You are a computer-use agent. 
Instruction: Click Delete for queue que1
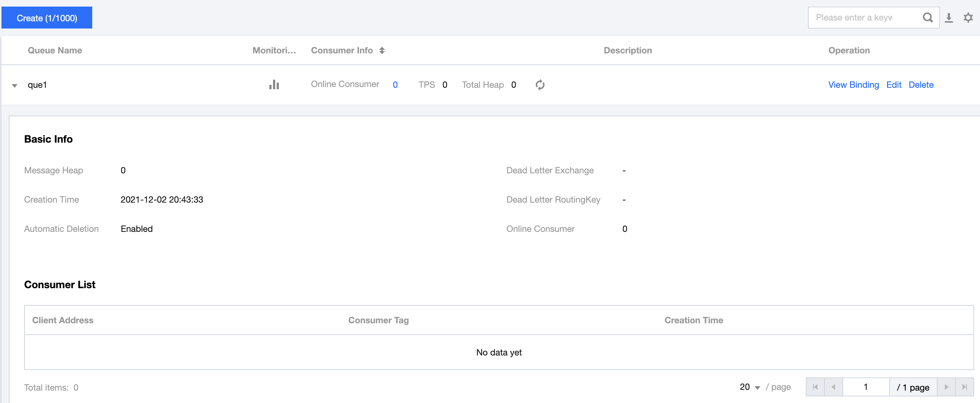click(x=921, y=85)
